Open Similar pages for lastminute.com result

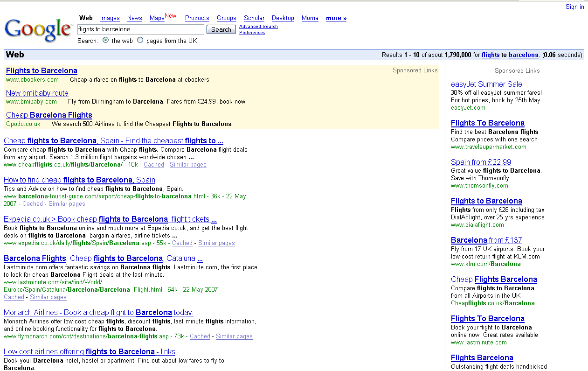[x=48, y=297]
